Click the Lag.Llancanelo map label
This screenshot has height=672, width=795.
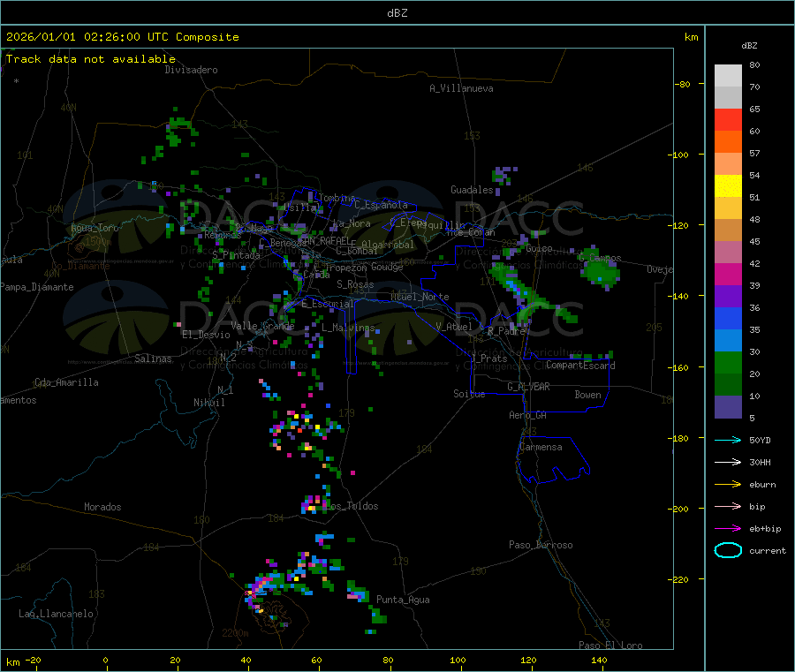point(56,614)
